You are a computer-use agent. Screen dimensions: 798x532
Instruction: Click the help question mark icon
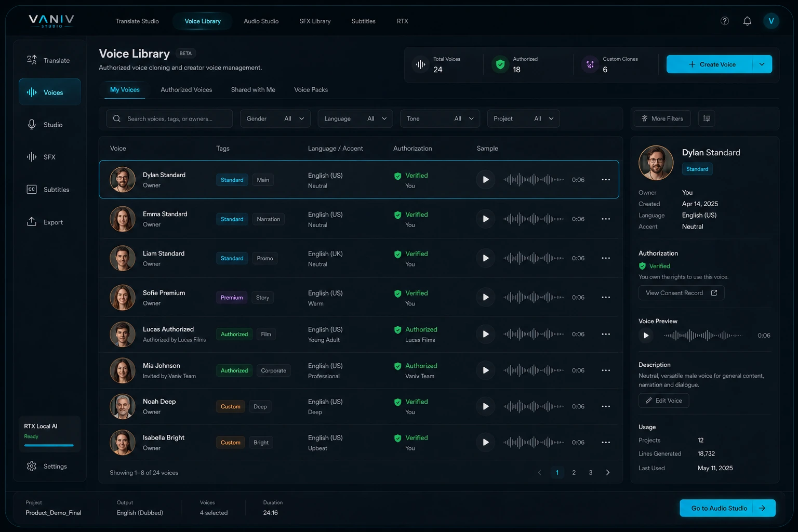point(724,21)
